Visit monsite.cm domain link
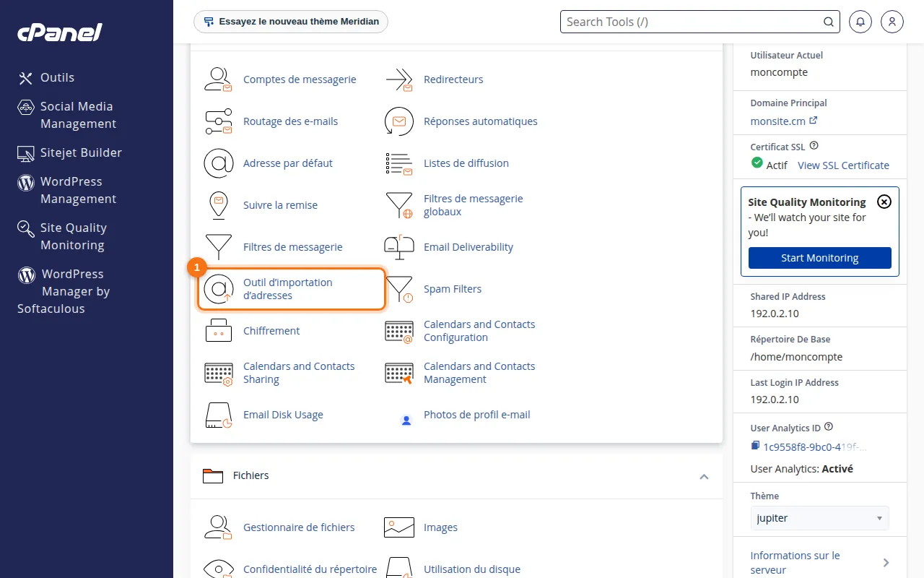924x578 pixels. pos(783,121)
